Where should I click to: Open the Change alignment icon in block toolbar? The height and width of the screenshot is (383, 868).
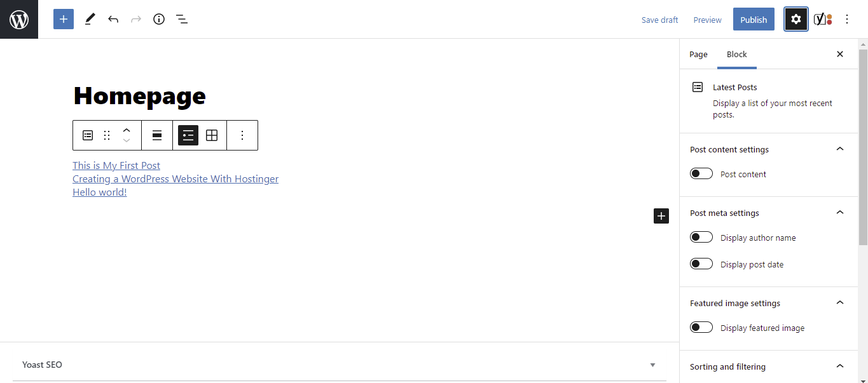pos(156,135)
